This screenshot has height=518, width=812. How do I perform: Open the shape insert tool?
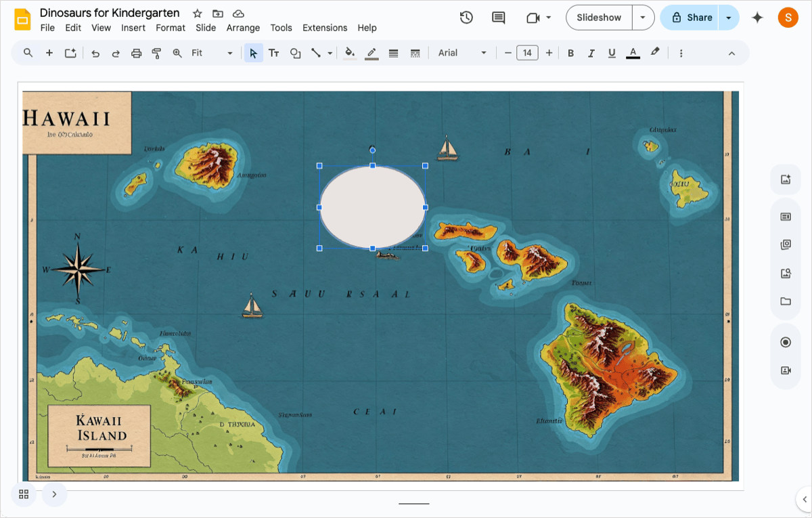[x=295, y=53]
